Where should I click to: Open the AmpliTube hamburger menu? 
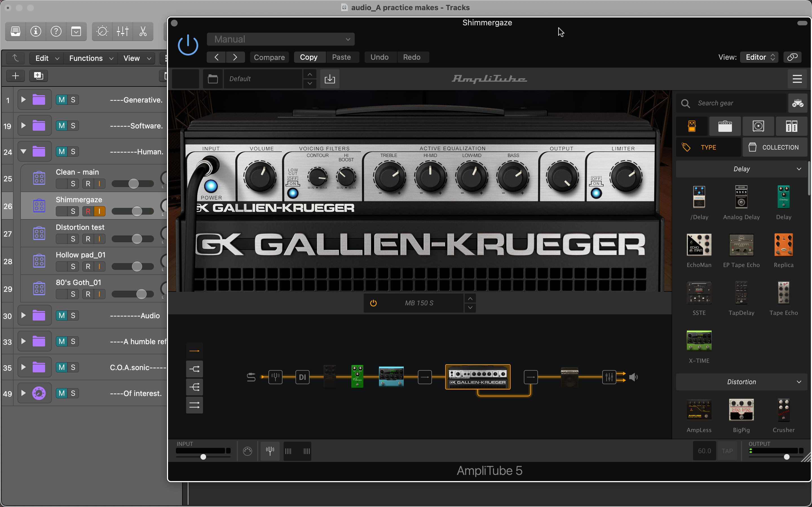797,79
